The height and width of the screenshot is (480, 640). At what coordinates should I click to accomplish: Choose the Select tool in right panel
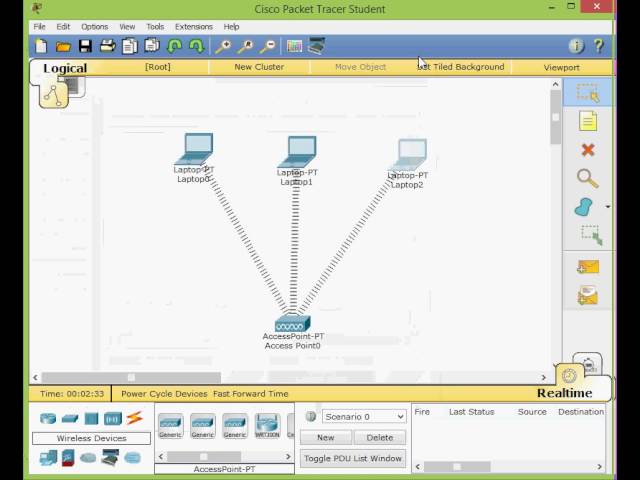pos(588,92)
